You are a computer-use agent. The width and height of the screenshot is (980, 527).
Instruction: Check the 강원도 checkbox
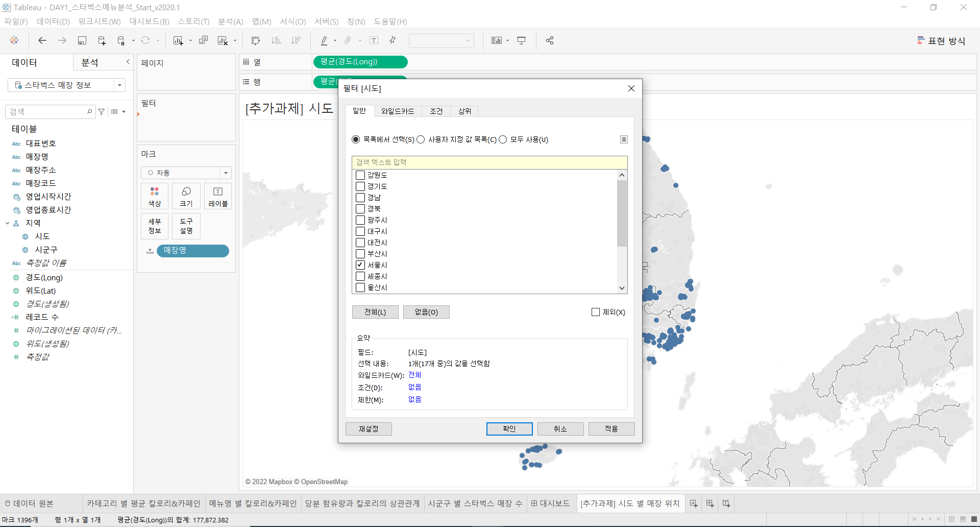(x=360, y=175)
